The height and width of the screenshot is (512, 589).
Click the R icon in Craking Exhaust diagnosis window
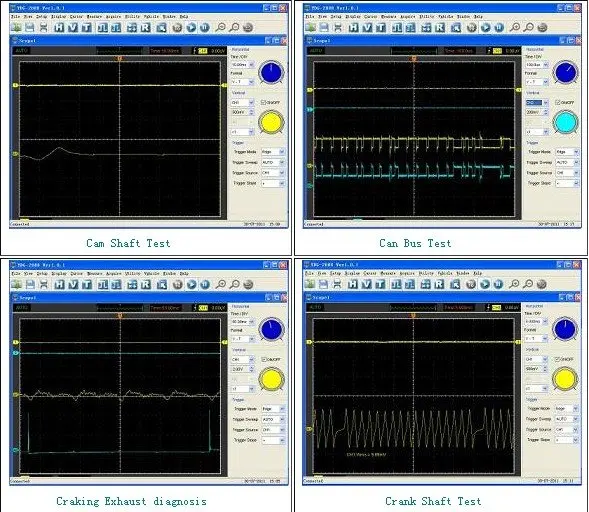[x=145, y=284]
